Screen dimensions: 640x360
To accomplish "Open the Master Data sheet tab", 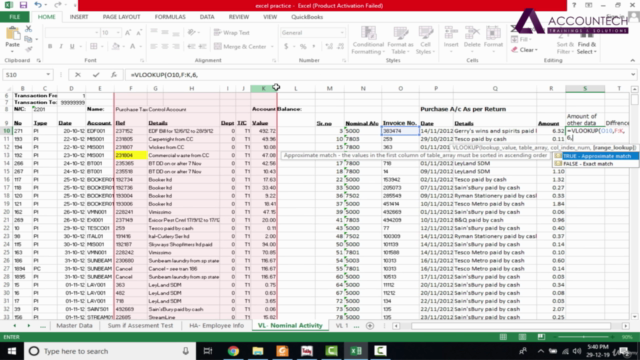I will click(74, 325).
